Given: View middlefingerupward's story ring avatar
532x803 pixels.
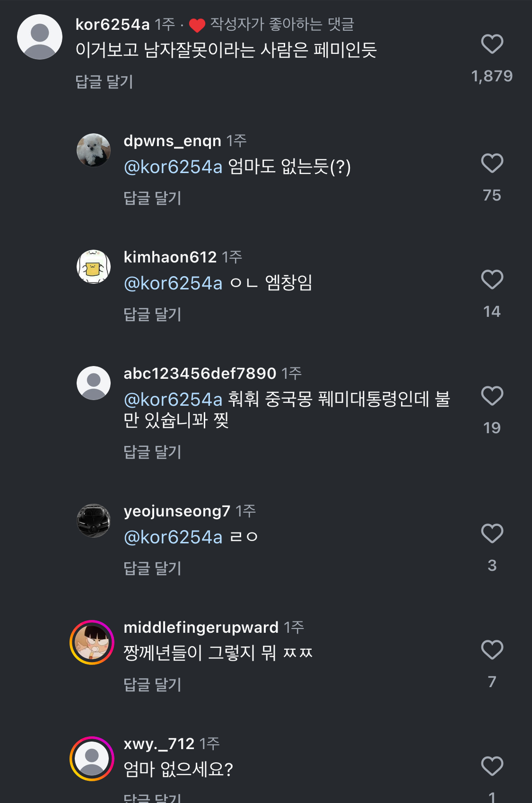Looking at the screenshot, I should pyautogui.click(x=92, y=642).
